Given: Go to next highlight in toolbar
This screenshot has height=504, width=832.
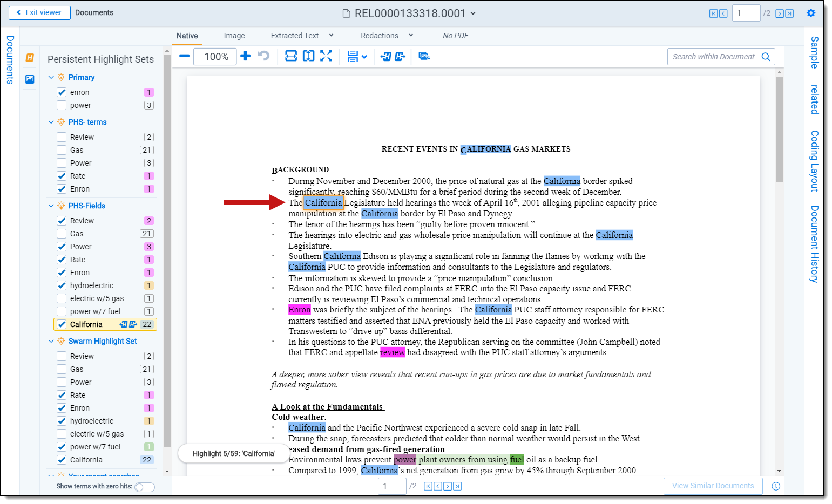Looking at the screenshot, I should tap(400, 56).
